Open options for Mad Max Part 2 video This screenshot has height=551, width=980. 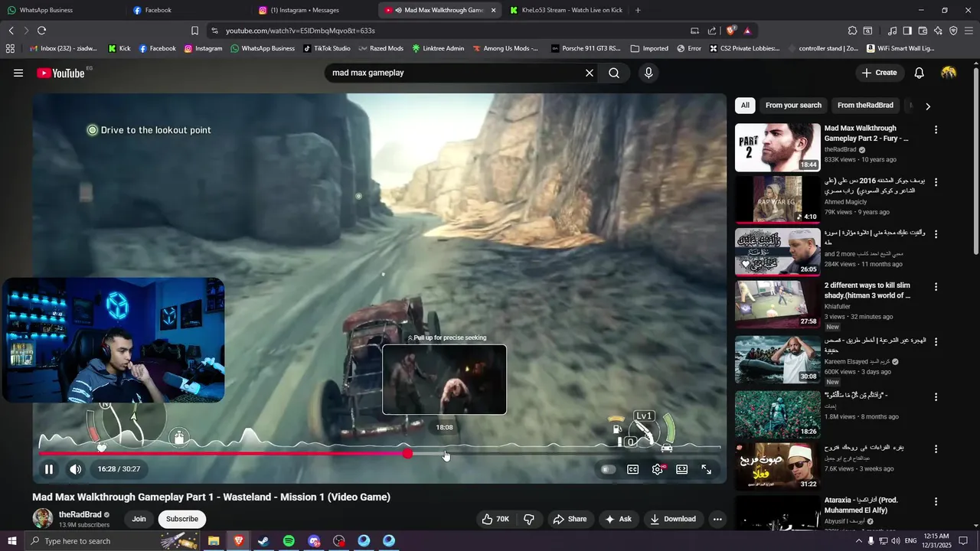(x=936, y=130)
